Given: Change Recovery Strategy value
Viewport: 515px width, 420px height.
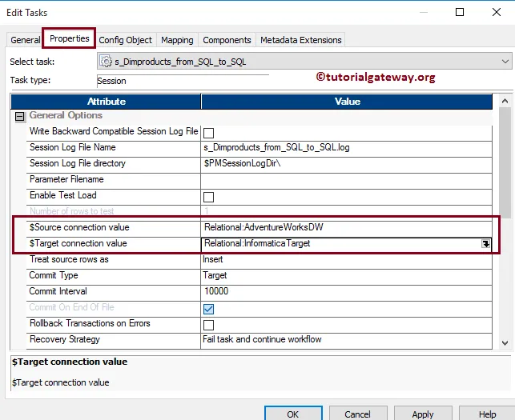Looking at the screenshot, I should coord(346,340).
